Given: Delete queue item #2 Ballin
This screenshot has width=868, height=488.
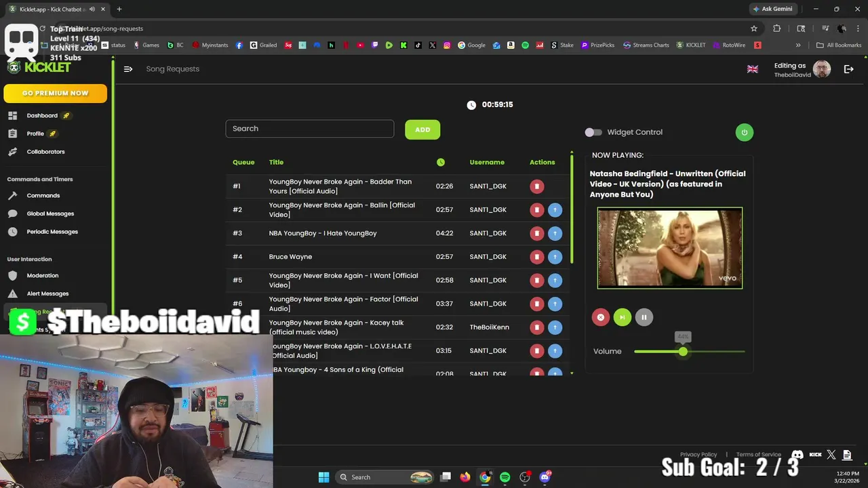Looking at the screenshot, I should coord(536,210).
